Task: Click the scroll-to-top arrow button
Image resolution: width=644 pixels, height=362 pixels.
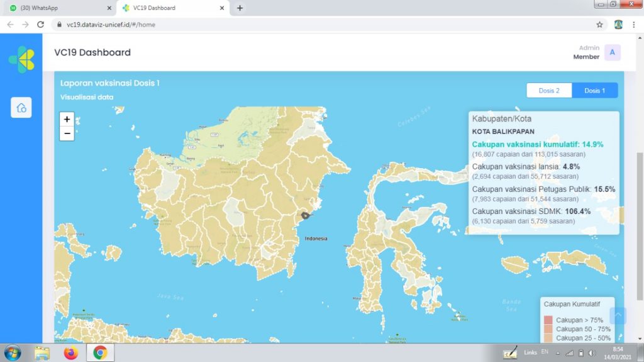Action: click(x=618, y=315)
